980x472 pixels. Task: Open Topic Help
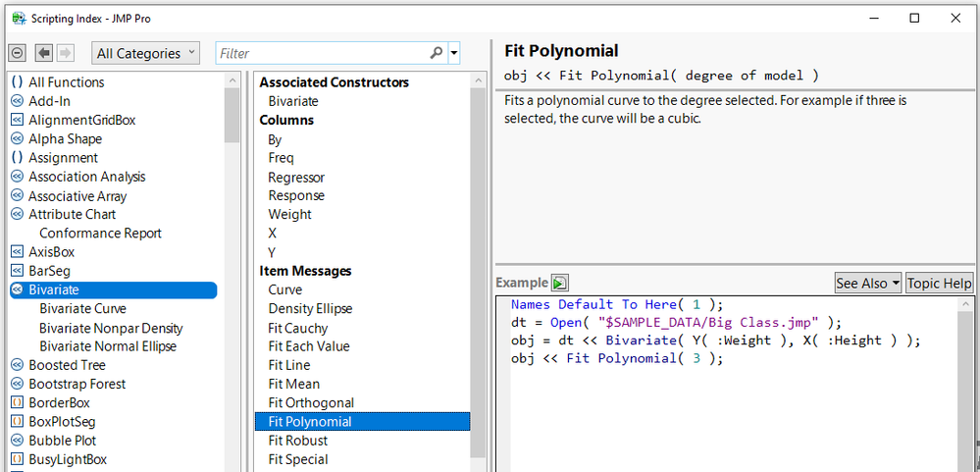click(x=939, y=284)
